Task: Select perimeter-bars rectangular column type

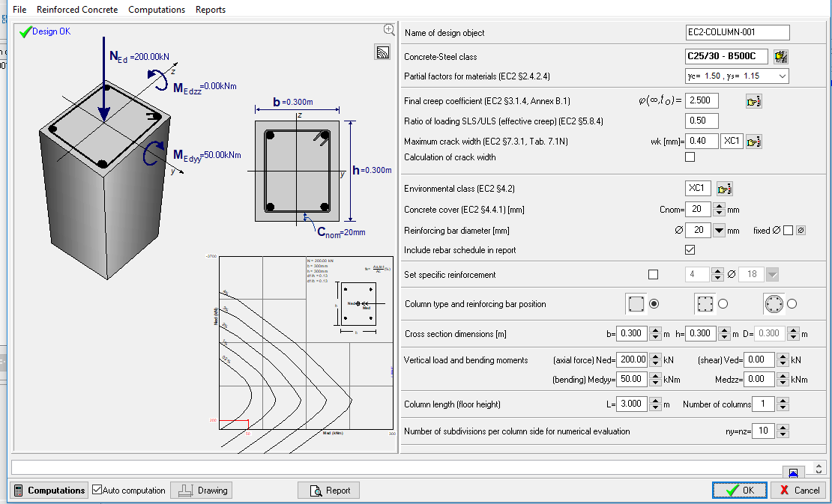Action: click(x=723, y=303)
